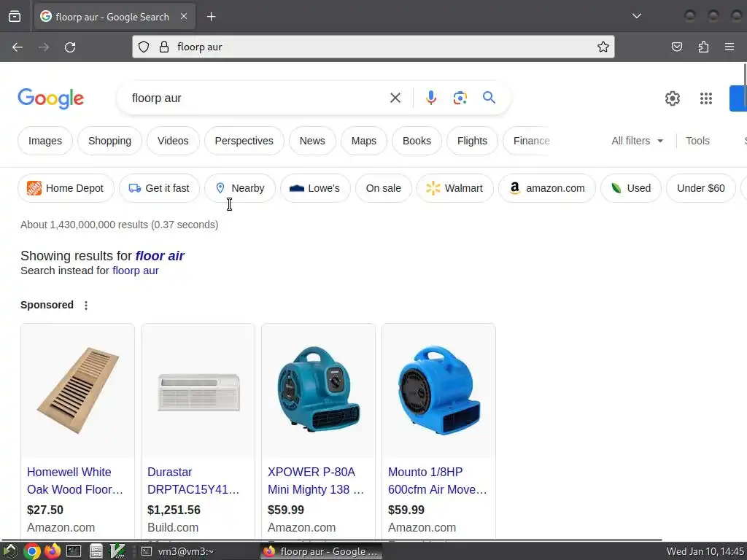The image size is (747, 560).
Task: Switch to Images results tab
Action: [45, 141]
